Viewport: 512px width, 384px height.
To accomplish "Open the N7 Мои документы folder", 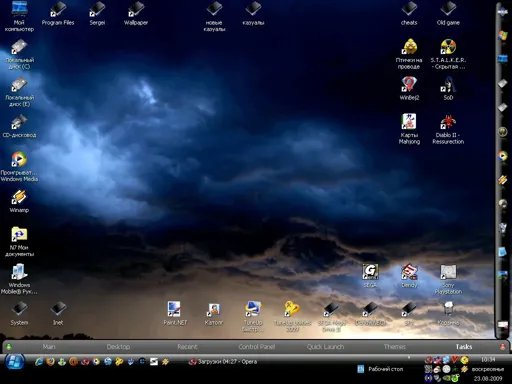I will coord(19,241).
